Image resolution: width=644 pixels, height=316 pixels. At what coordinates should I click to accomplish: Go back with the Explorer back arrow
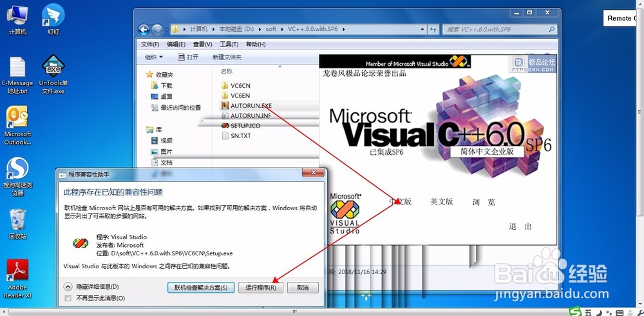[144, 30]
